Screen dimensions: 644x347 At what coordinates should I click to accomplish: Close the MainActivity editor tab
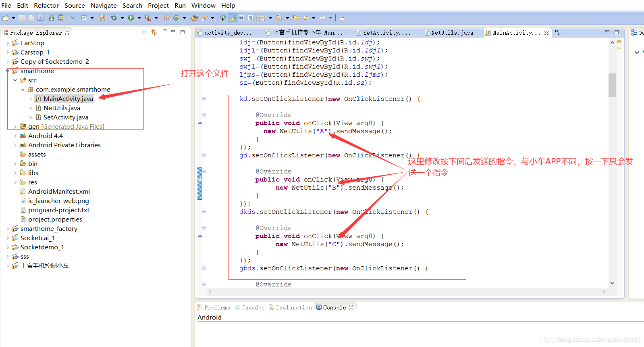[546, 33]
